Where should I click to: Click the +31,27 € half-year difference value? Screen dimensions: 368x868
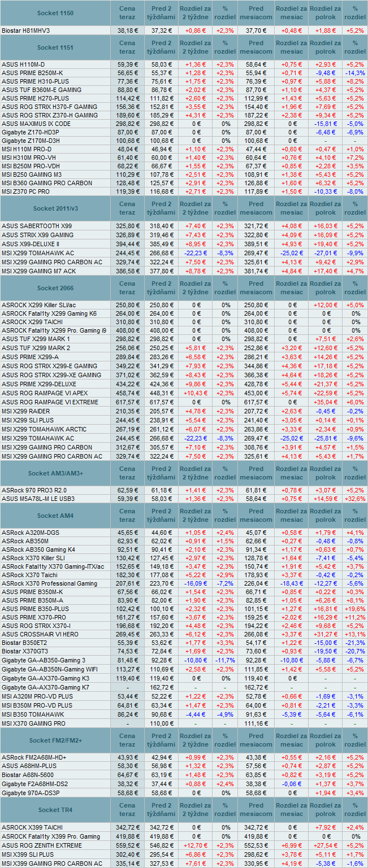(x=325, y=634)
